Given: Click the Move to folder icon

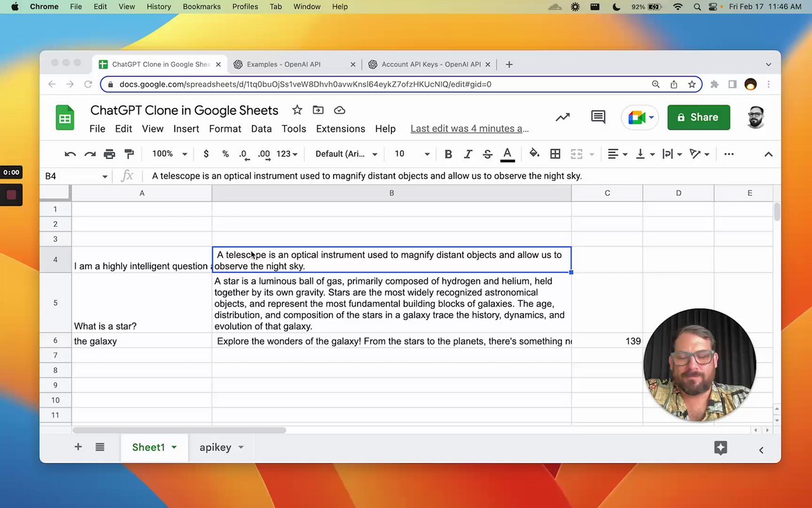Looking at the screenshot, I should 318,110.
